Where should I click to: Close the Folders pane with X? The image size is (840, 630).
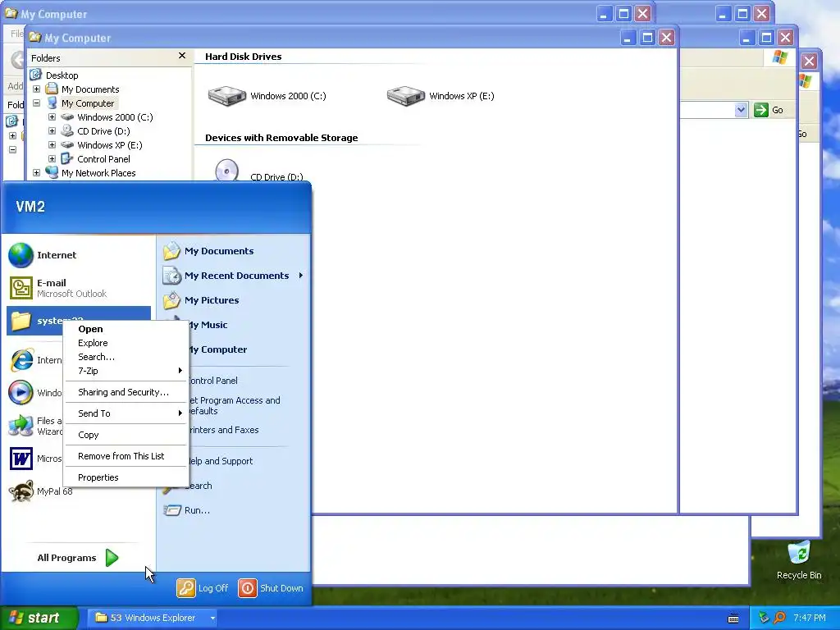point(182,56)
